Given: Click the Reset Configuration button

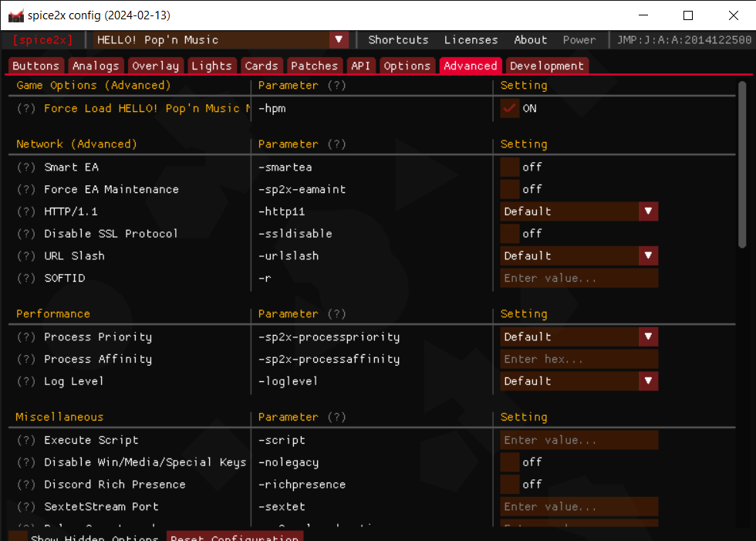Looking at the screenshot, I should [235, 537].
